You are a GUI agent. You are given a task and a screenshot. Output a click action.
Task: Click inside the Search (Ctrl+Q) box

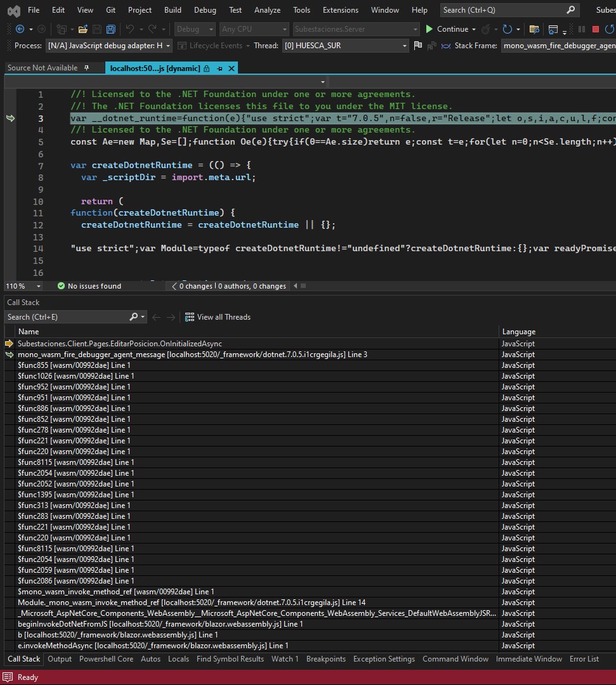coord(501,10)
